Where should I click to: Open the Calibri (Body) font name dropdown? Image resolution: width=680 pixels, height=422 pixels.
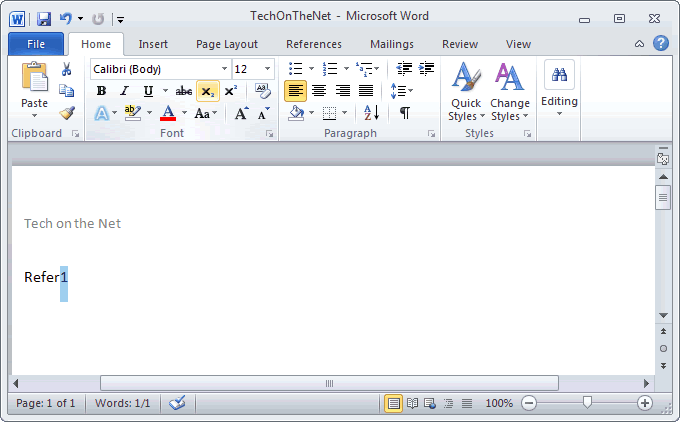pyautogui.click(x=224, y=69)
